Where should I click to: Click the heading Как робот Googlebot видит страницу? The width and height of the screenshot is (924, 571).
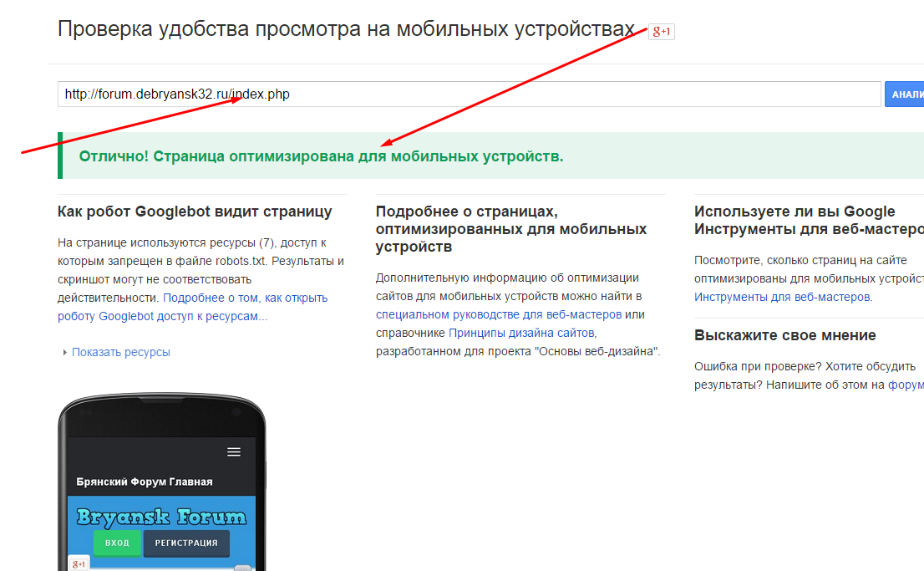[x=195, y=212]
